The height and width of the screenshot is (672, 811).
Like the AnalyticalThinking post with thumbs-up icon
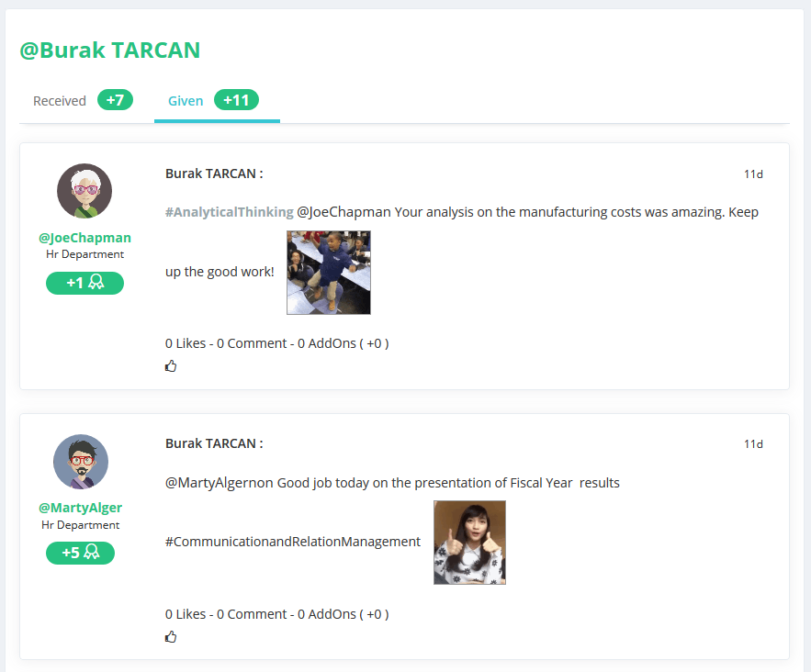pos(171,366)
